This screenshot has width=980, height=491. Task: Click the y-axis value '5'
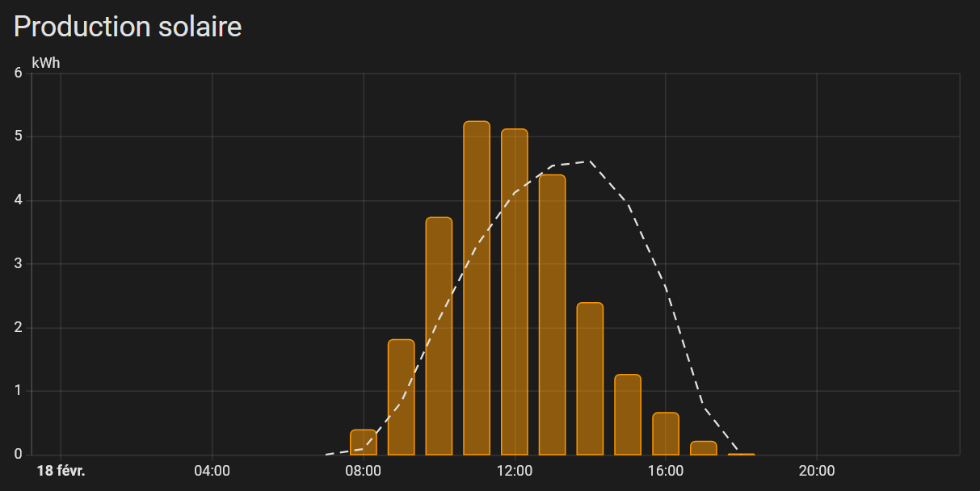tap(18, 136)
